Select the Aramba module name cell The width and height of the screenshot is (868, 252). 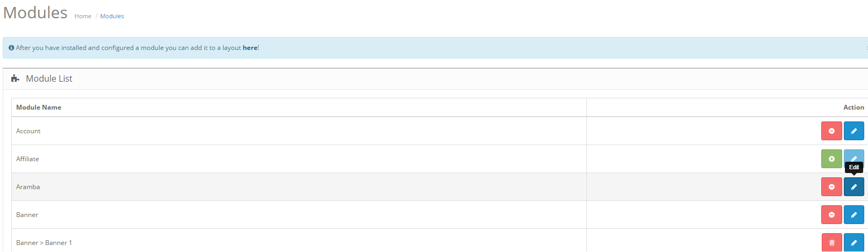click(299, 187)
